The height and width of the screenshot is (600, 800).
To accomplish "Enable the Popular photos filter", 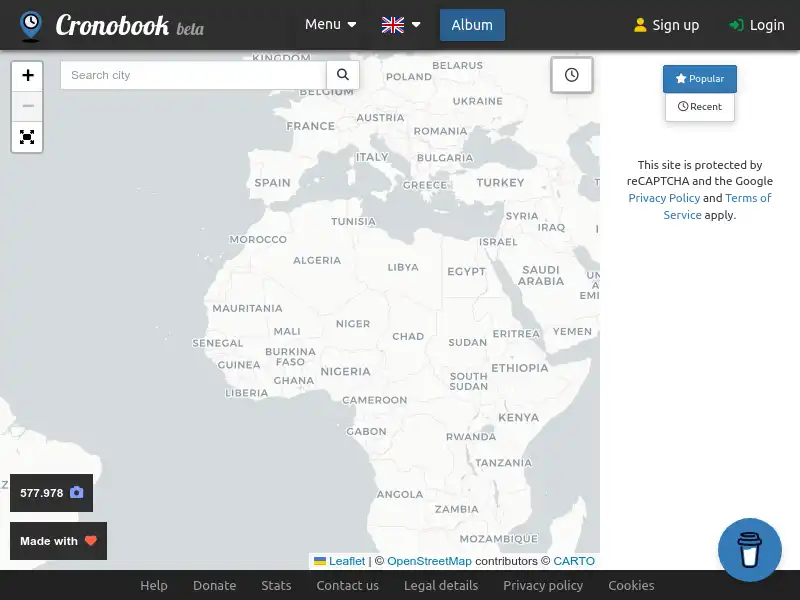I will click(699, 79).
